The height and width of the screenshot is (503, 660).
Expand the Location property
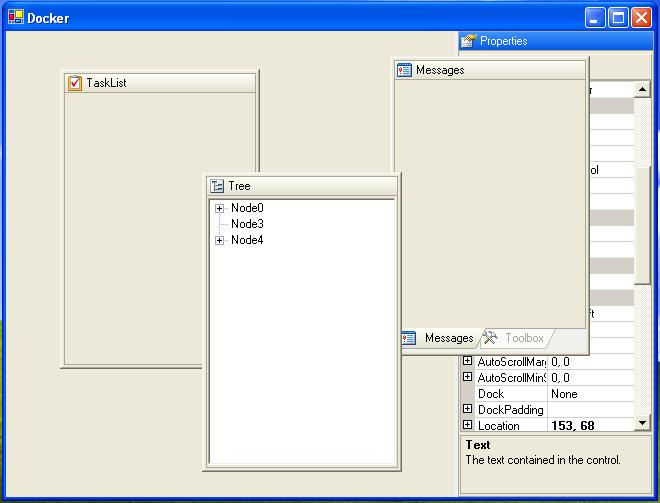click(467, 425)
